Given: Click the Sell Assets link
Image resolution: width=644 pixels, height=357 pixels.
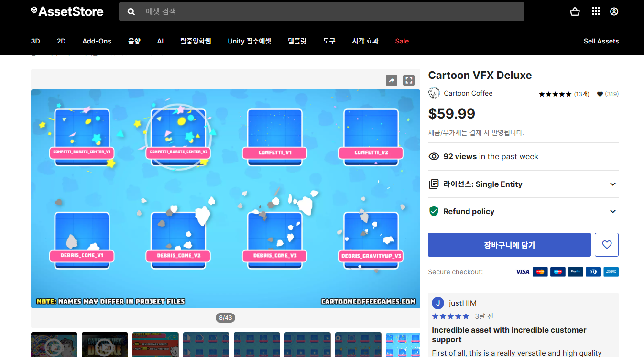Looking at the screenshot, I should [601, 41].
